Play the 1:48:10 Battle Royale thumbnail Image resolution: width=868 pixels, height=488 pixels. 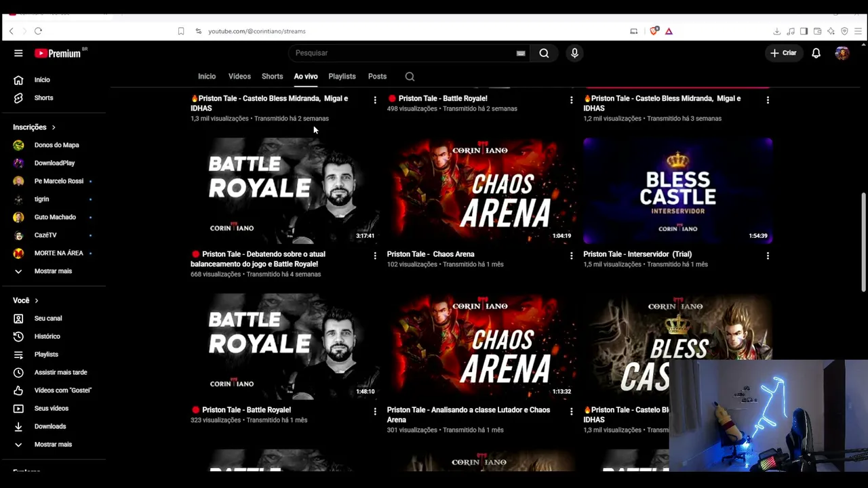coord(285,346)
